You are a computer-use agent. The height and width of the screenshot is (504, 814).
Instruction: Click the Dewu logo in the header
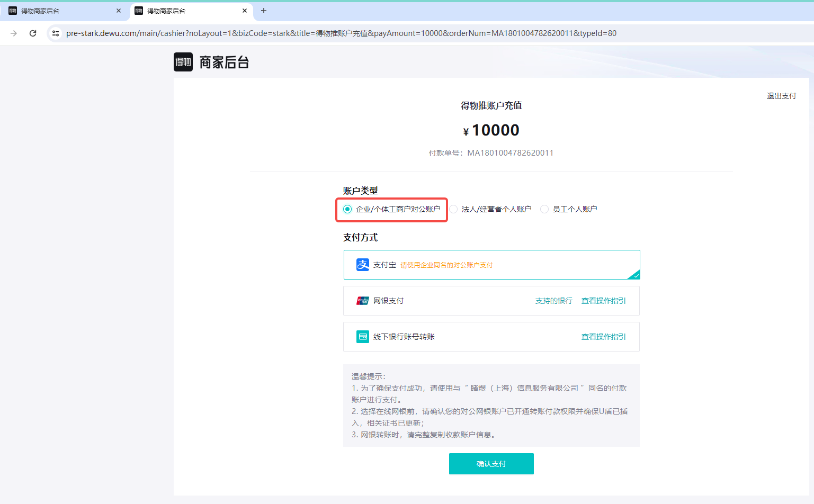pyautogui.click(x=183, y=62)
